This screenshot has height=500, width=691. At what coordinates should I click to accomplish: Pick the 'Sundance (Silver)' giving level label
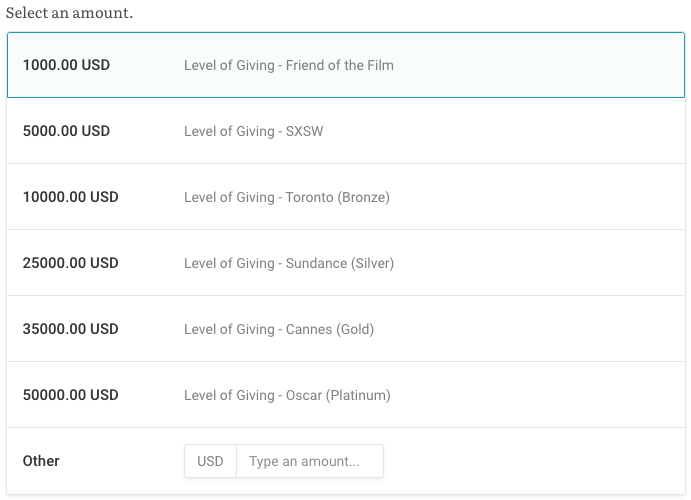[289, 263]
